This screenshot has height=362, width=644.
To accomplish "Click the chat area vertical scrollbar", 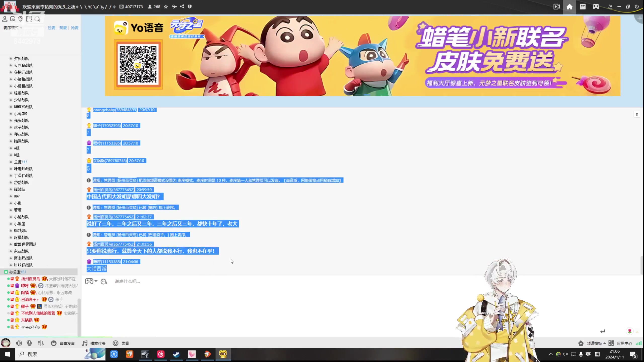I will point(641,265).
